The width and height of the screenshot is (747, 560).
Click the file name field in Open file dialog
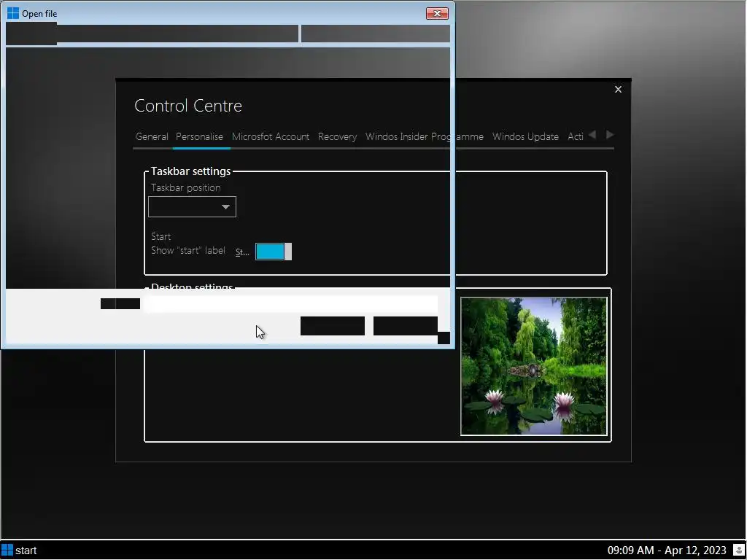click(x=290, y=303)
